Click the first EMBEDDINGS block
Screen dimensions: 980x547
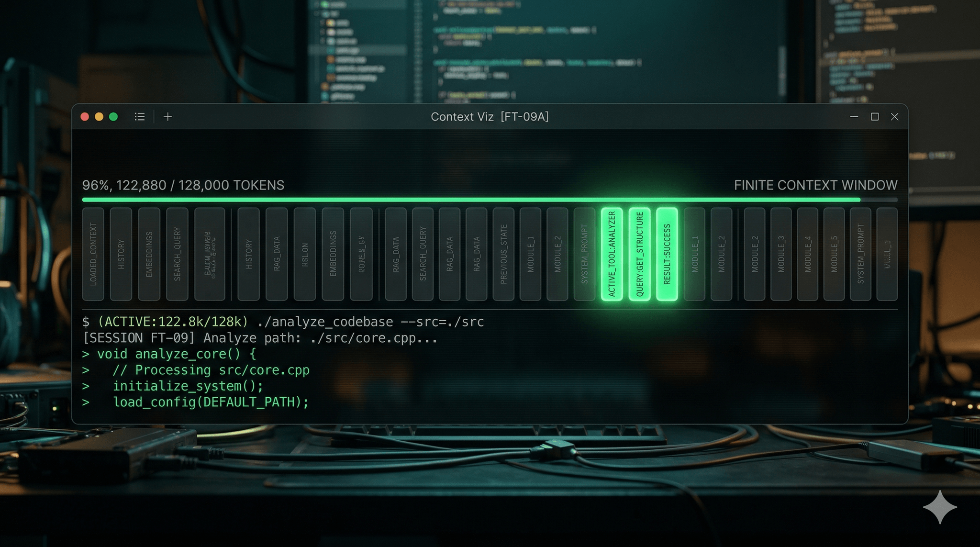click(149, 254)
